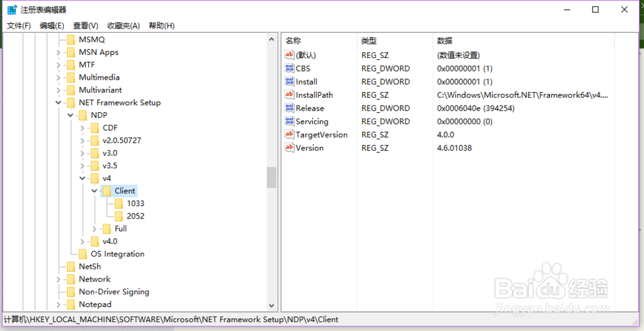644x331 pixels.
Task: Click the string icon of the (默认) value
Action: point(290,55)
